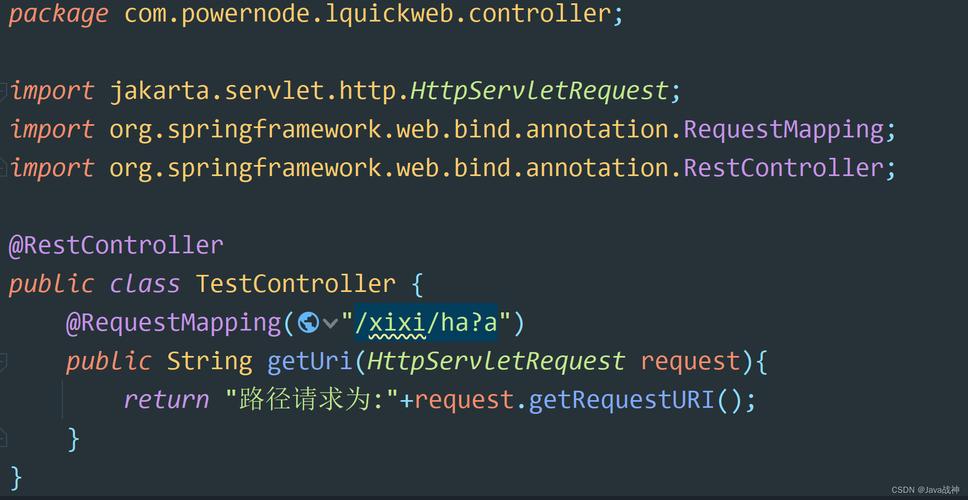Click the method closing fold marker
The image size is (968, 500).
coord(2,439)
